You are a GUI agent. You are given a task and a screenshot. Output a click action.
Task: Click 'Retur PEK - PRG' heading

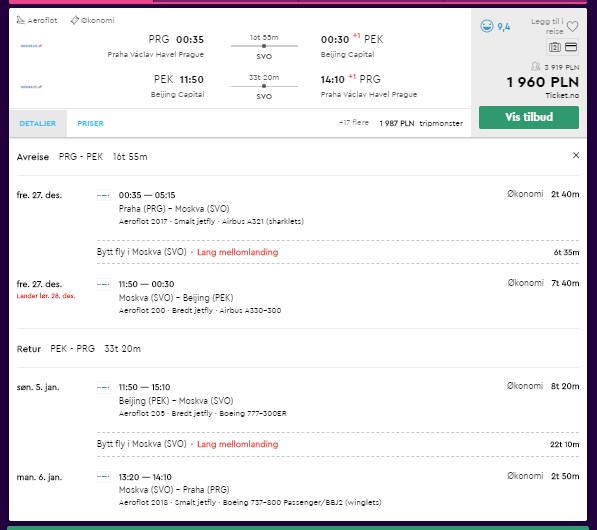(x=56, y=349)
